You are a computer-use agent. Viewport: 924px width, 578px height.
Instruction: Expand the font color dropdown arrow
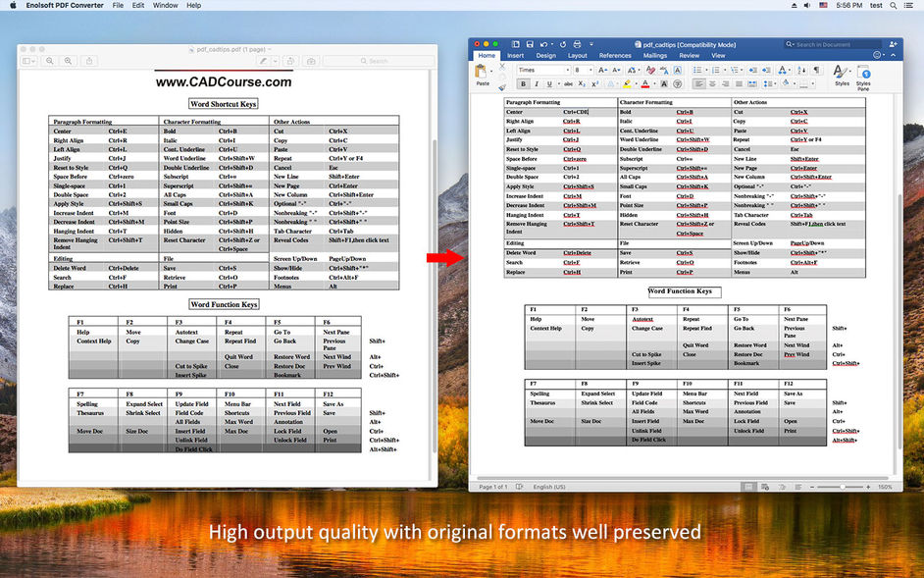[x=653, y=83]
